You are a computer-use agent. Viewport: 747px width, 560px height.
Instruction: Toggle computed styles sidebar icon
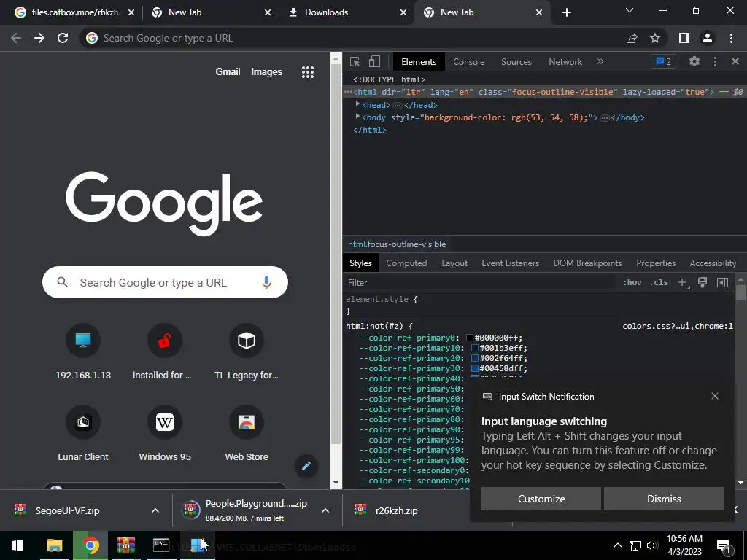pyautogui.click(x=722, y=282)
